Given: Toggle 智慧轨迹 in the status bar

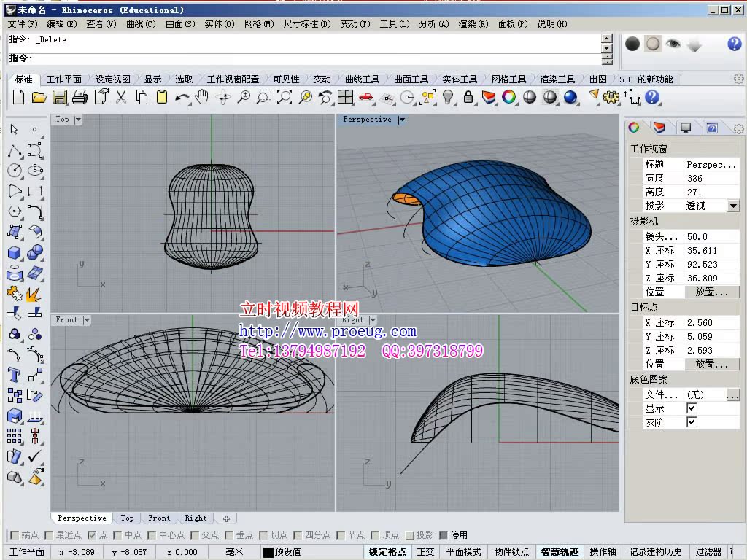Looking at the screenshot, I should tap(560, 551).
